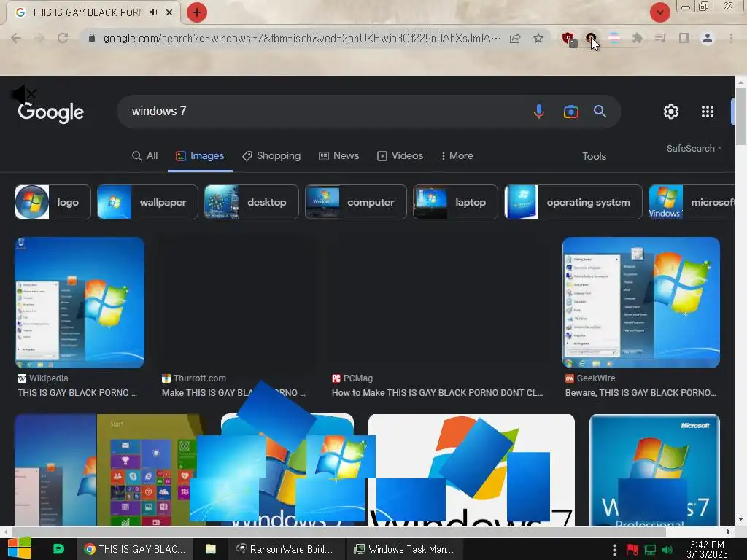Expand the tab search red chevron
The image size is (747, 560).
click(659, 12)
